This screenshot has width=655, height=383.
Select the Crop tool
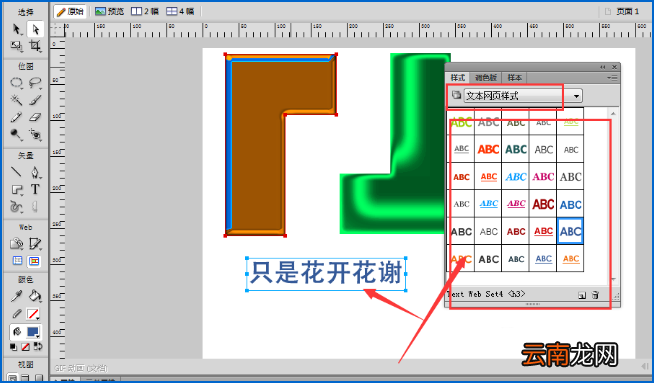point(35,46)
